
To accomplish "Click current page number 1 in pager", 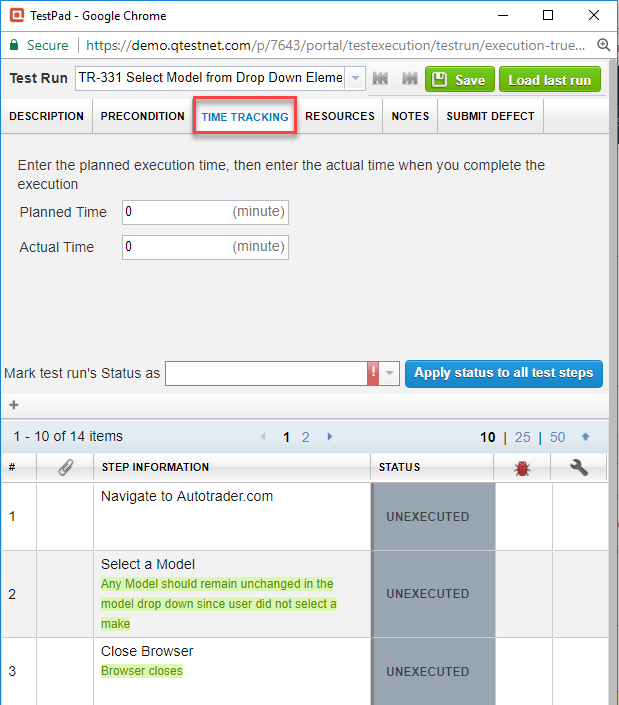I will pos(286,437).
